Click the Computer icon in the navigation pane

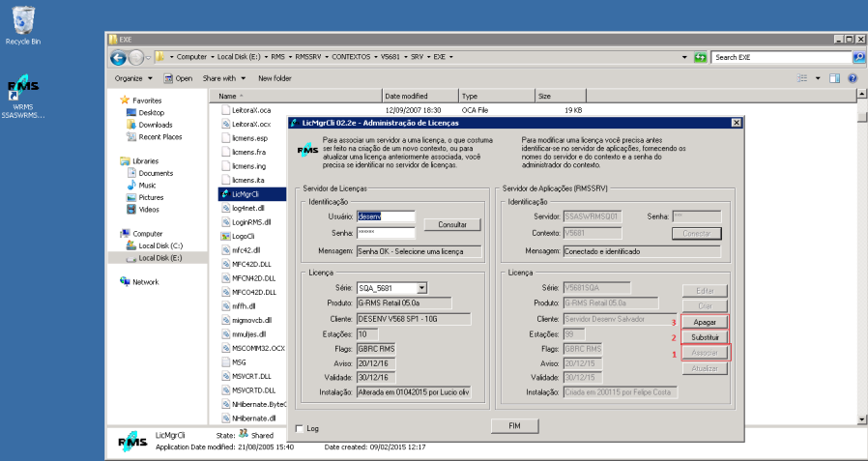coord(125,233)
